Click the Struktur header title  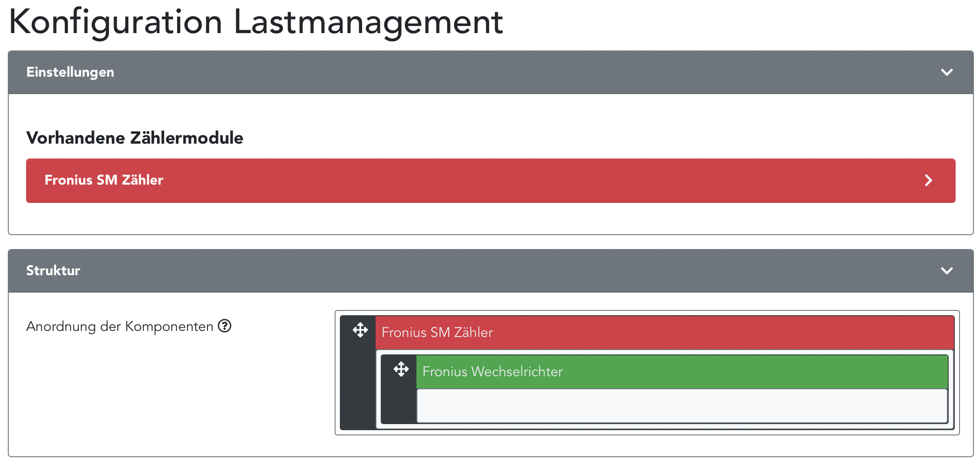53,271
